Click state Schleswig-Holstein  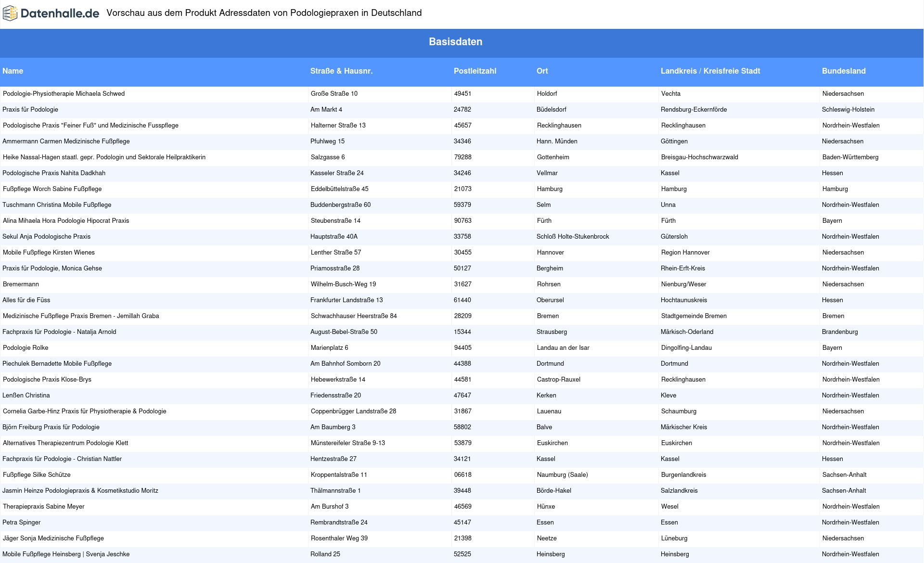[x=848, y=110]
